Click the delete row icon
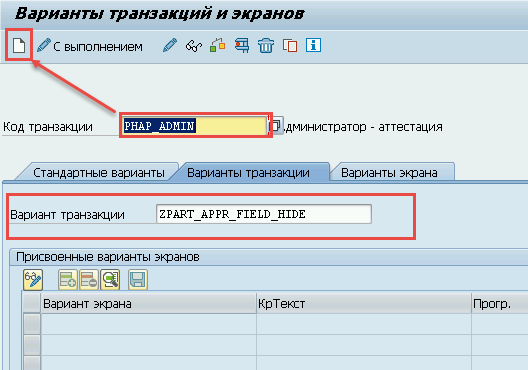528x370 pixels. coord(89,280)
